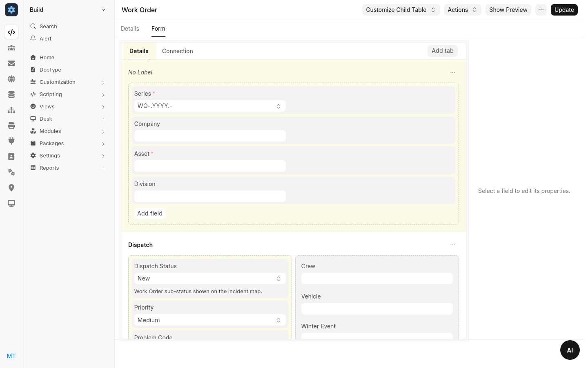Open the users group icon in left rail

point(11,48)
